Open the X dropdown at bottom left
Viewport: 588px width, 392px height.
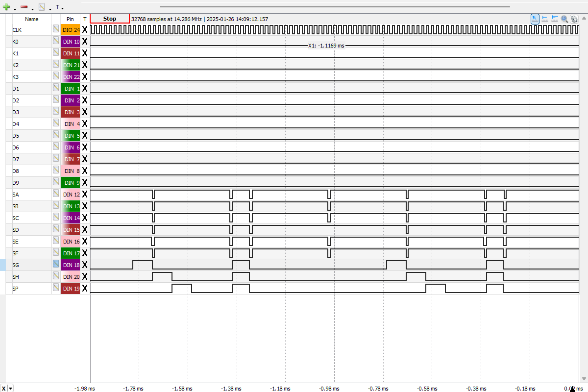11,388
